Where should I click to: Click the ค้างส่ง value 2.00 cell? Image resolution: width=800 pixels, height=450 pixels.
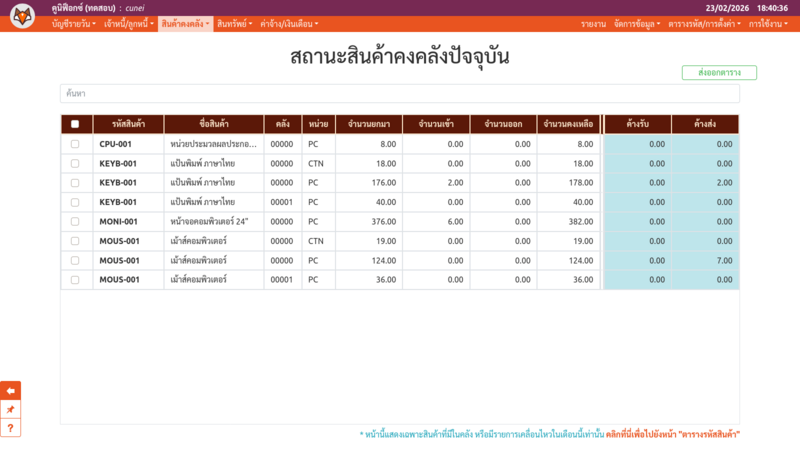tap(705, 183)
